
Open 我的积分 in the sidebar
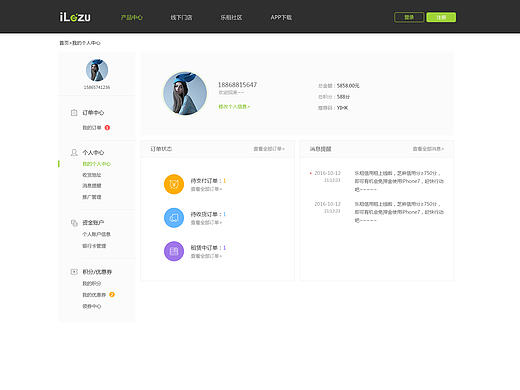92,284
